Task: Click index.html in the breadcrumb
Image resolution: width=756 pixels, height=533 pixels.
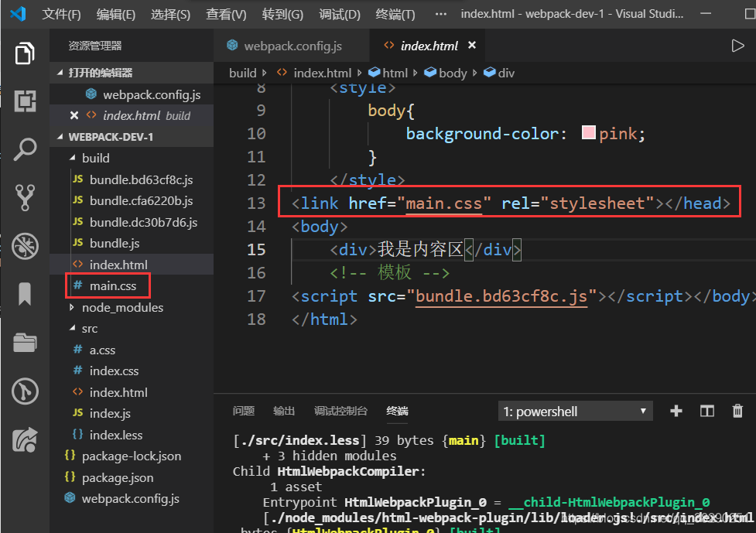Action: coord(322,73)
